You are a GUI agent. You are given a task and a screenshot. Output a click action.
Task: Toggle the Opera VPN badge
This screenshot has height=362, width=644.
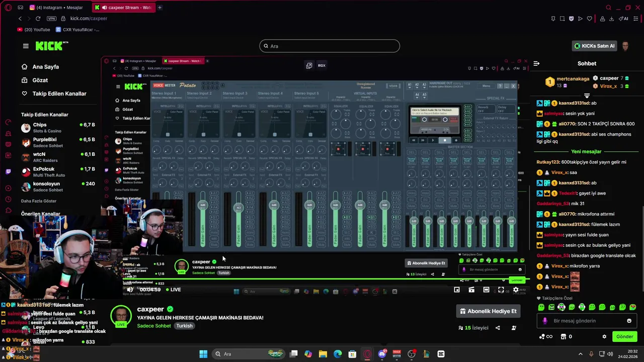(51, 19)
